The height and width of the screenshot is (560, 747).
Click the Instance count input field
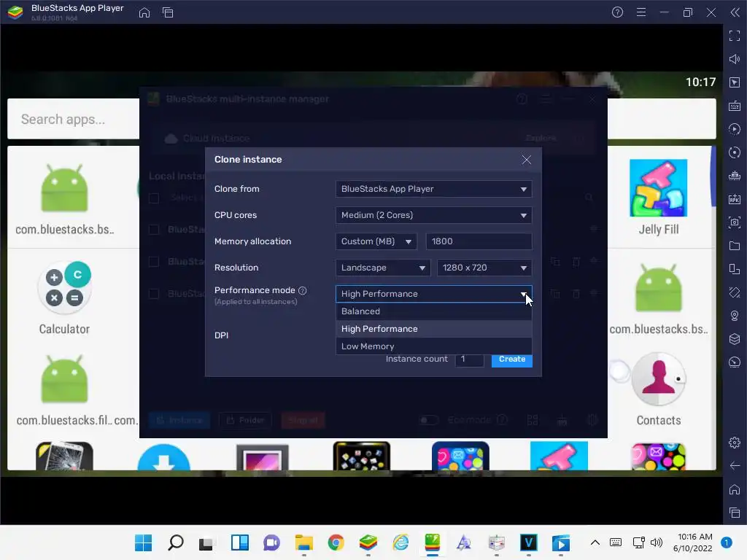(x=469, y=359)
